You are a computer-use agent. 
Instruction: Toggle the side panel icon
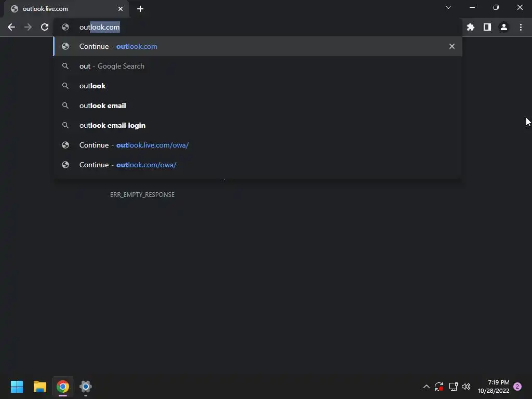point(487,27)
